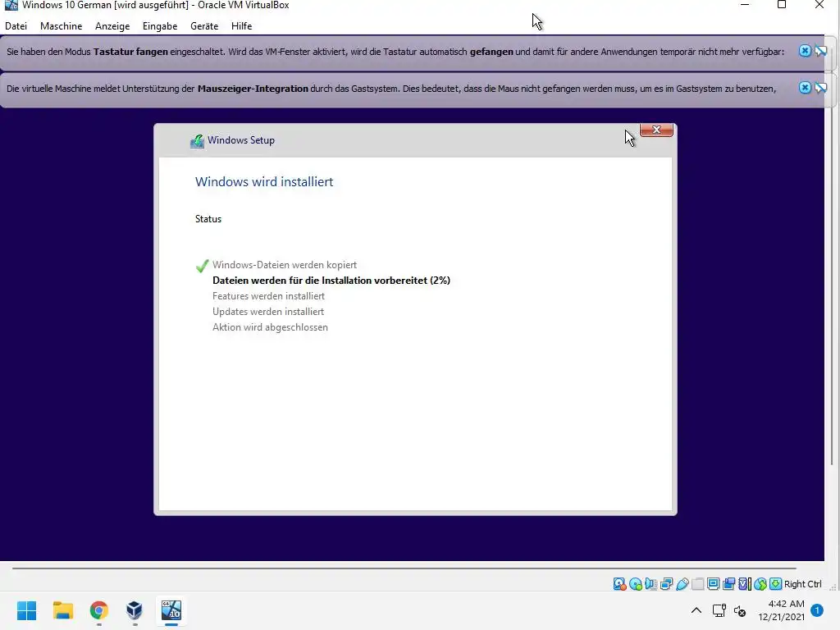The height and width of the screenshot is (630, 840).
Task: Click the 'Windows wird installiert' heading
Action: pos(264,181)
